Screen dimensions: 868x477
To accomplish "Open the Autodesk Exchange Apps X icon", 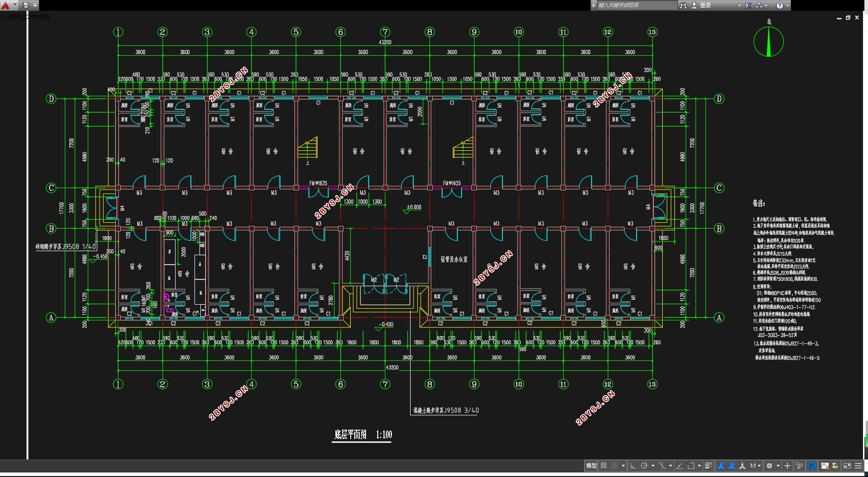I will 748,5.
